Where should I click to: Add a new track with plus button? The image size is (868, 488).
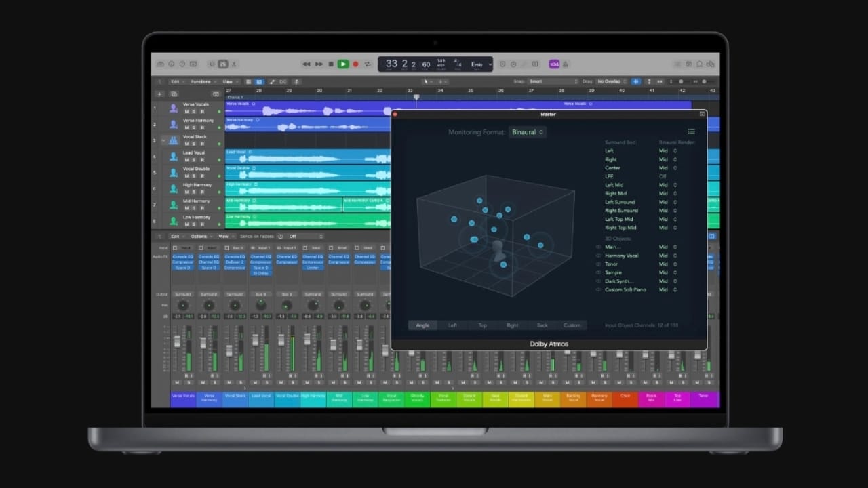point(159,94)
